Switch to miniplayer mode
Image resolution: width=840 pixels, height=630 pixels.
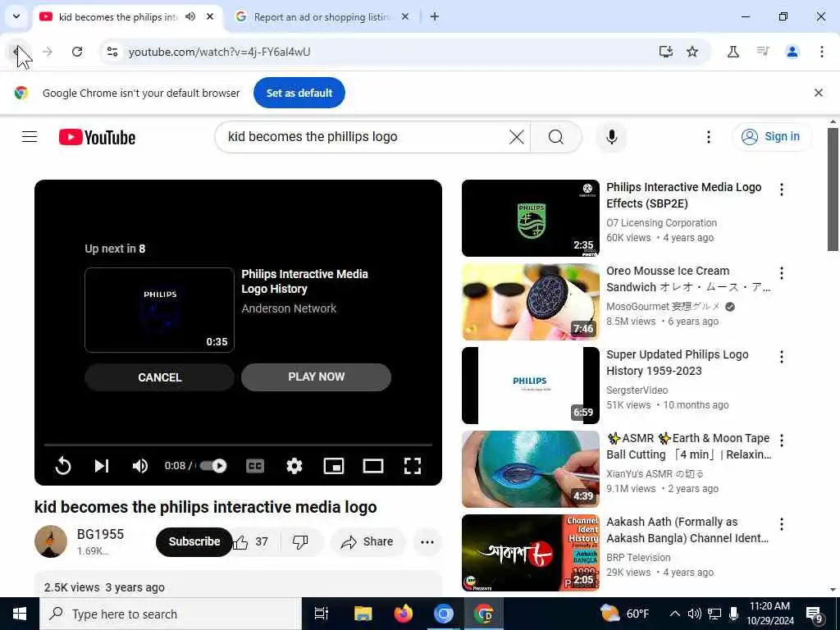334,466
